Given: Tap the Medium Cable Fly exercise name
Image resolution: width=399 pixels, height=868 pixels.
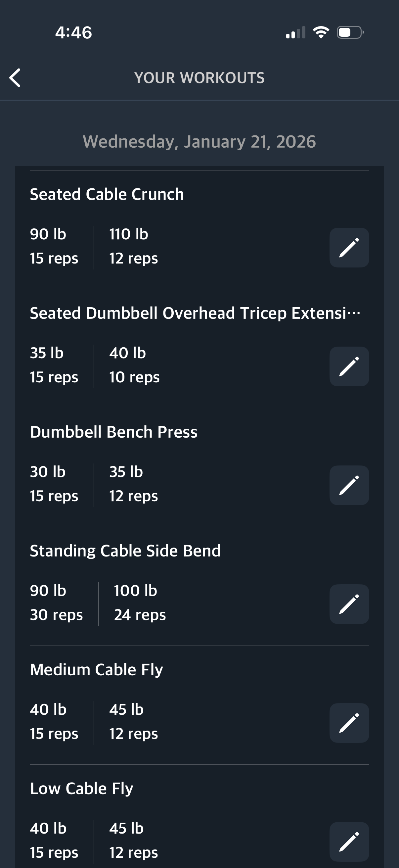Looking at the screenshot, I should click(x=96, y=669).
